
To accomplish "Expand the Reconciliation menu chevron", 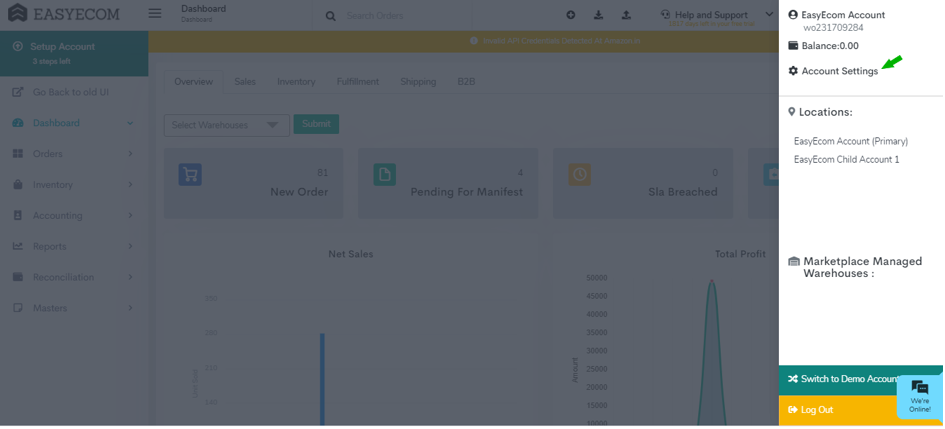I will 130,277.
